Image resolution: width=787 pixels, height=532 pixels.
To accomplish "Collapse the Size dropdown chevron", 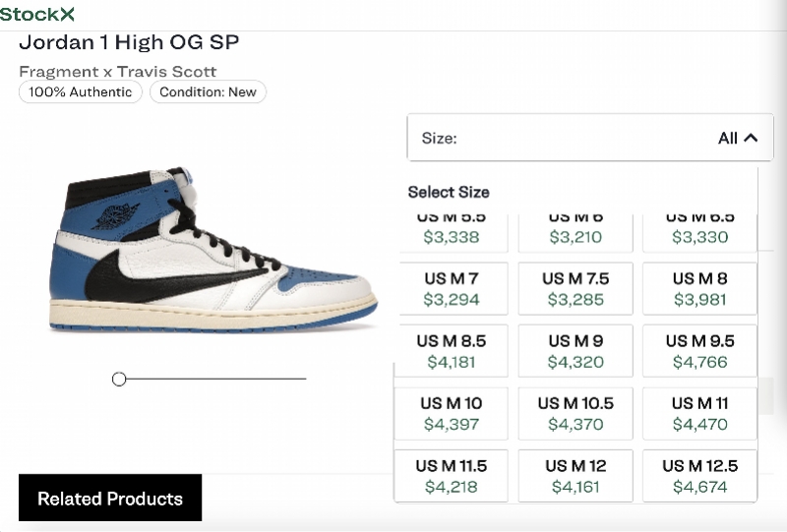I will tap(751, 139).
